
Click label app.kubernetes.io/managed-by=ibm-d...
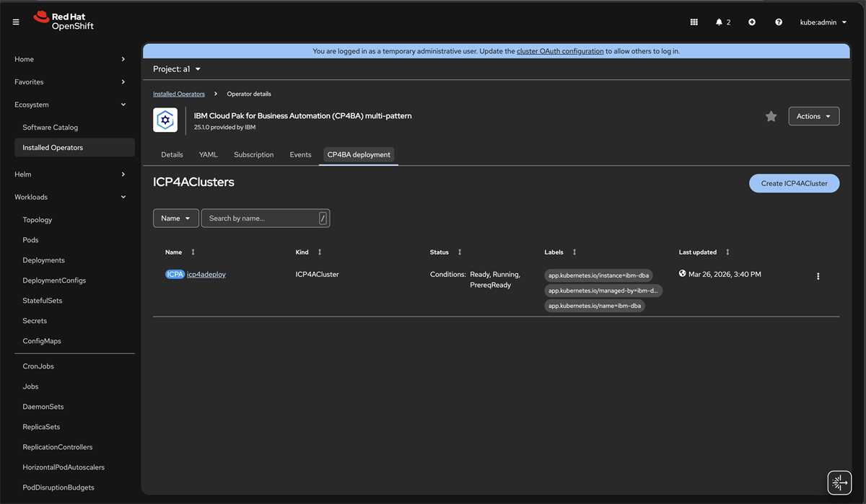click(603, 291)
